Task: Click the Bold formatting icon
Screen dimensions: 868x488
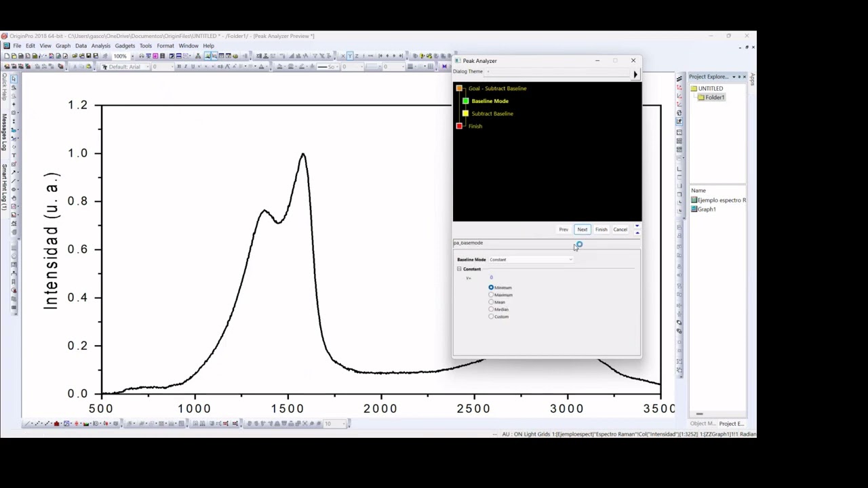Action: pos(178,66)
